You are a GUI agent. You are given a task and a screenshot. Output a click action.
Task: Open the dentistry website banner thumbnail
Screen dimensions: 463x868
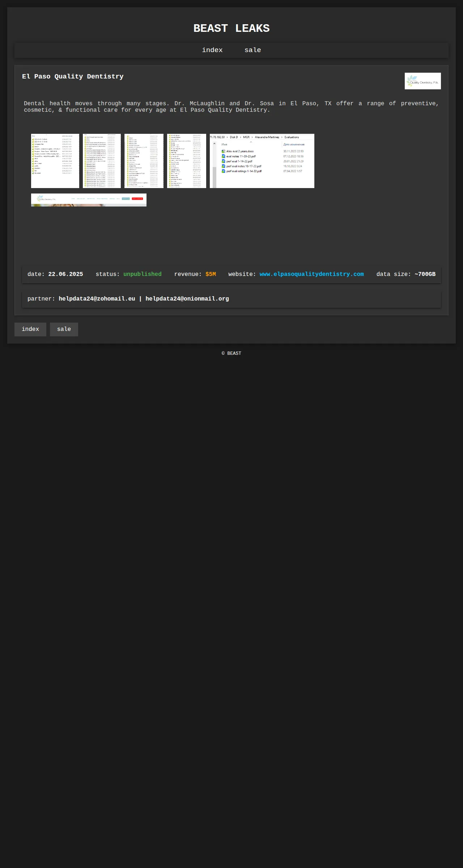89,200
